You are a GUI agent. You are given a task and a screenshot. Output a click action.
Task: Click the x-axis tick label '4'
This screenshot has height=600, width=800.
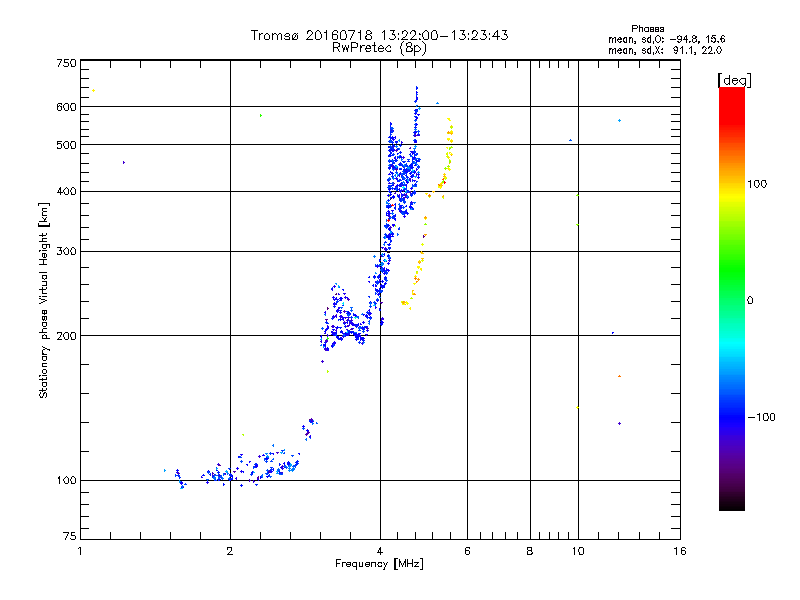point(380,551)
